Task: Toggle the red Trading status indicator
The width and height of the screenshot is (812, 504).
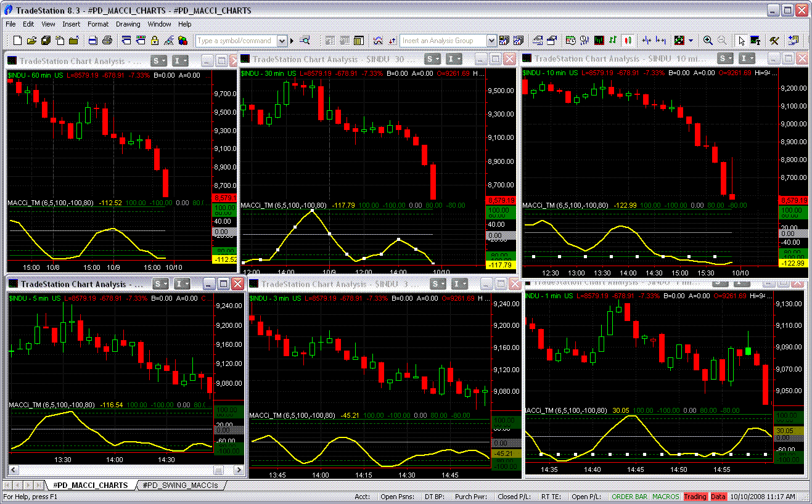Action: tap(695, 497)
